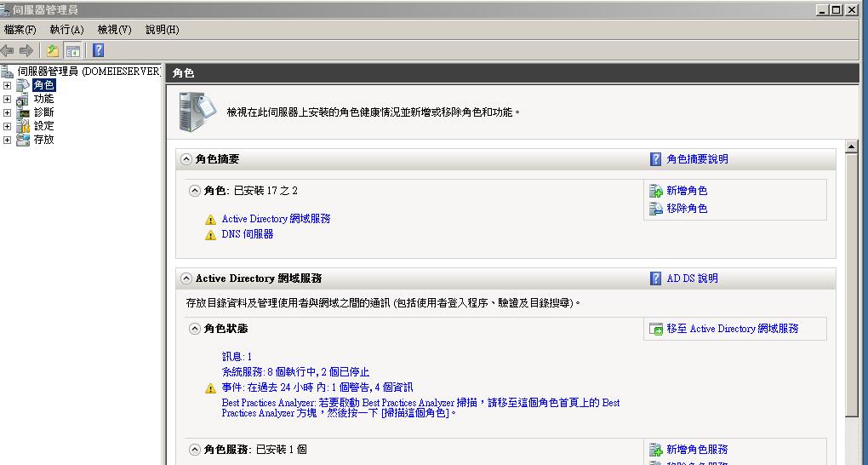
Task: Collapse the 角色摘要 section
Action: click(x=186, y=159)
